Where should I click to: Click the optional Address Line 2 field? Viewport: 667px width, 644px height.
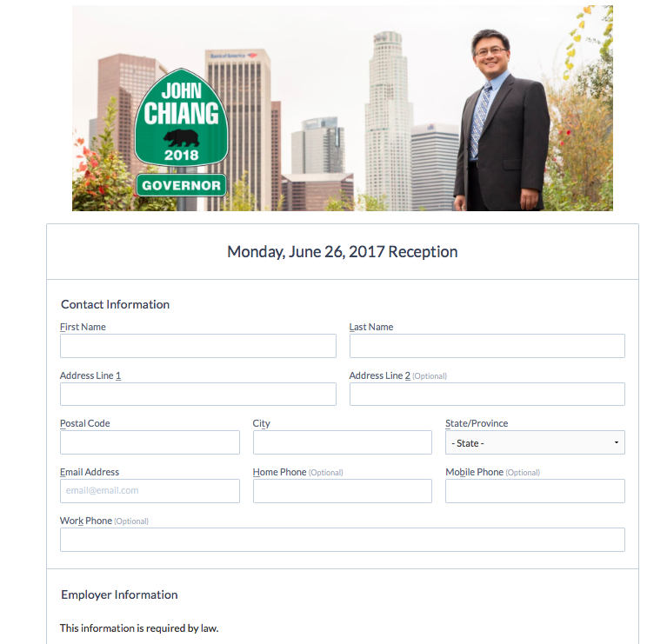coord(487,394)
